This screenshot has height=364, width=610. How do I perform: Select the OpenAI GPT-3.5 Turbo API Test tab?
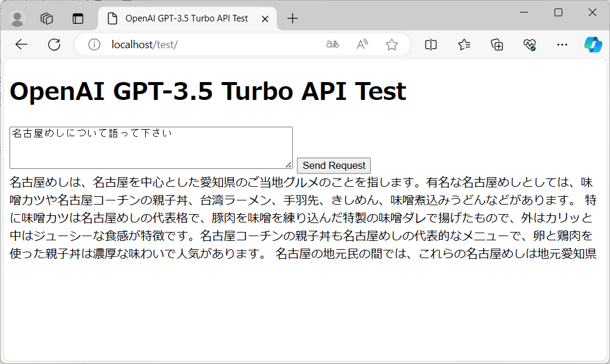pyautogui.click(x=187, y=18)
